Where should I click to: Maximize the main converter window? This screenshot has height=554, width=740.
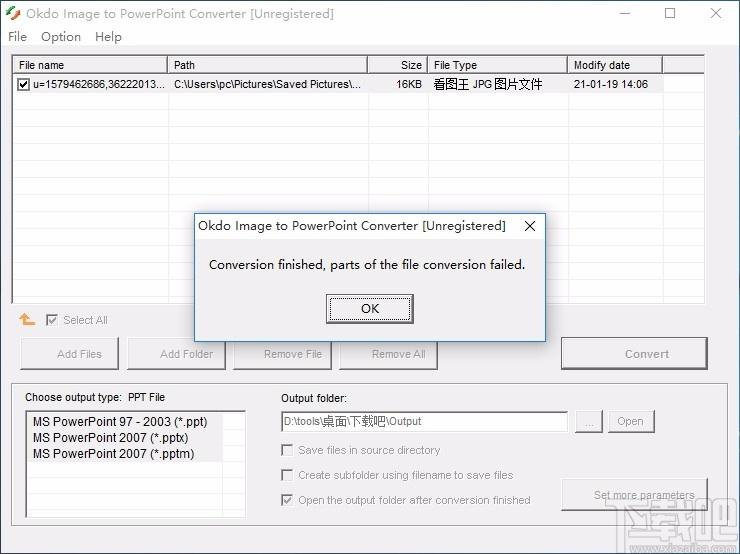[670, 13]
